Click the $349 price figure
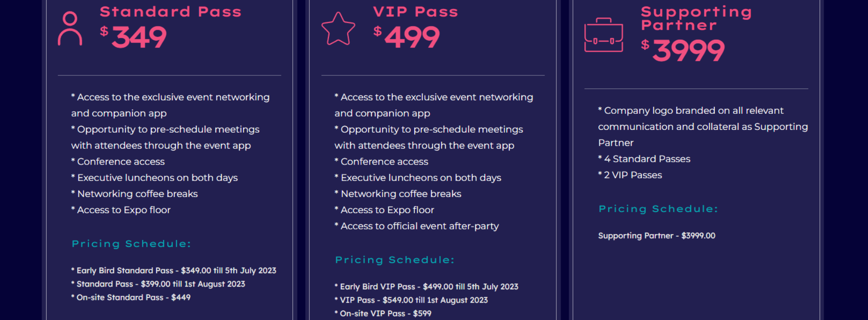 coord(134,37)
